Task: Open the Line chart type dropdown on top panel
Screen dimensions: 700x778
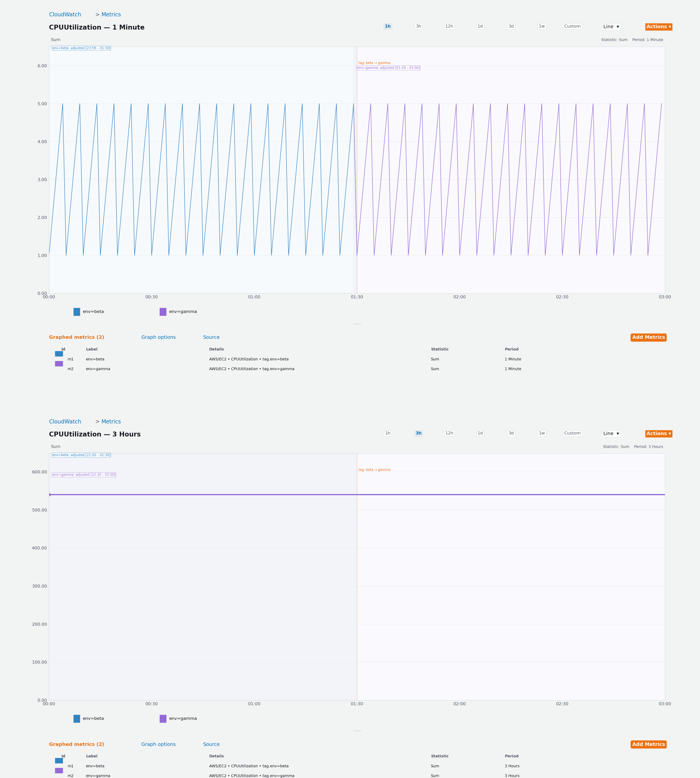Action: coord(611,26)
